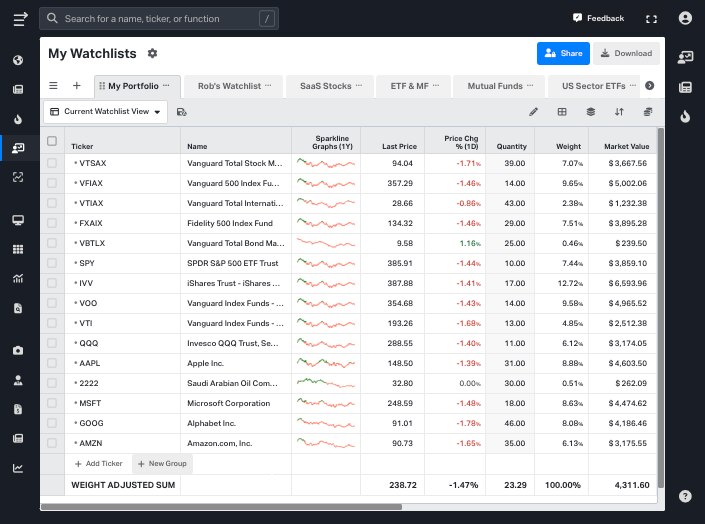Click the help question mark icon
The width and height of the screenshot is (705, 524).
click(685, 496)
